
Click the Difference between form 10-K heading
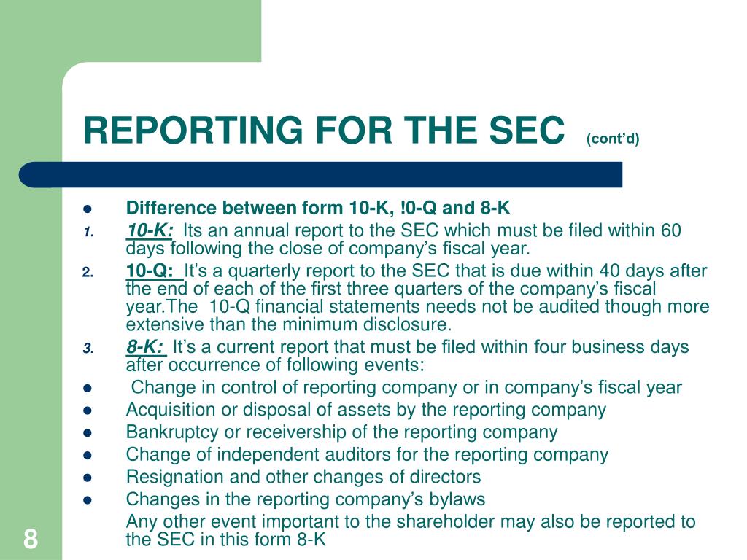318,208
